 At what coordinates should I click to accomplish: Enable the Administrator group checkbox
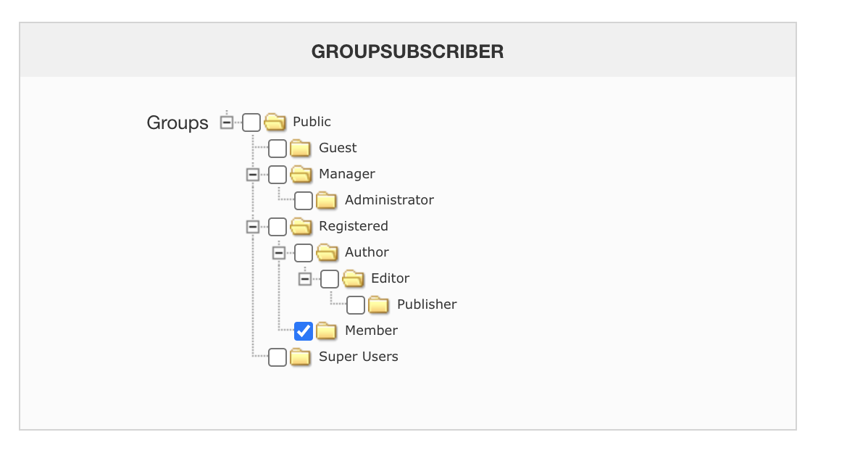[304, 200]
